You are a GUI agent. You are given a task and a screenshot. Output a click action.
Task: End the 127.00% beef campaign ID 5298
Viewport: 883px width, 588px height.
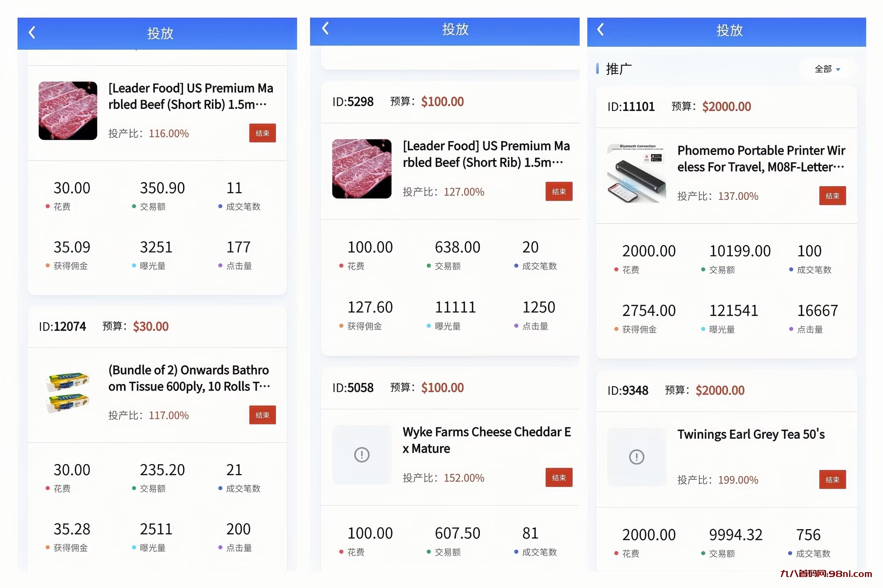point(558,191)
